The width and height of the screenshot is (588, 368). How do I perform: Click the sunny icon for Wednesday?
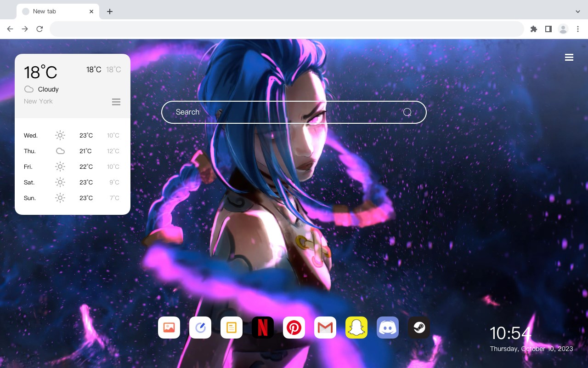pyautogui.click(x=60, y=135)
